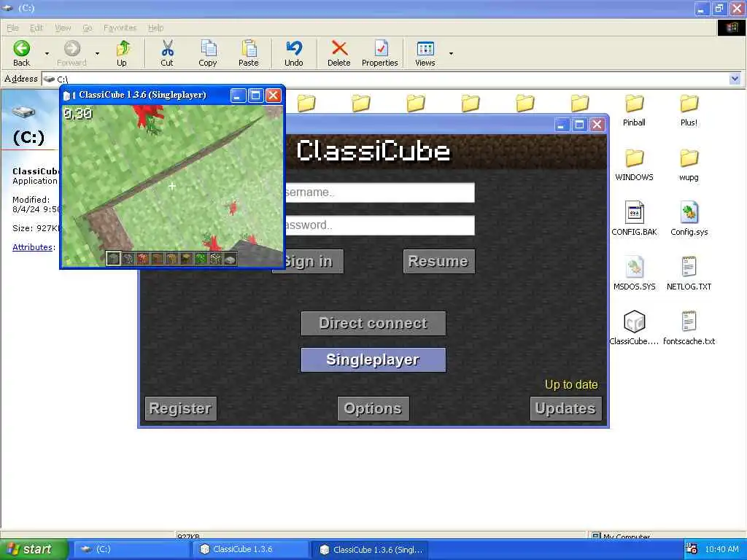Open the File menu
Viewport: 747px width, 560px height.
tap(13, 28)
